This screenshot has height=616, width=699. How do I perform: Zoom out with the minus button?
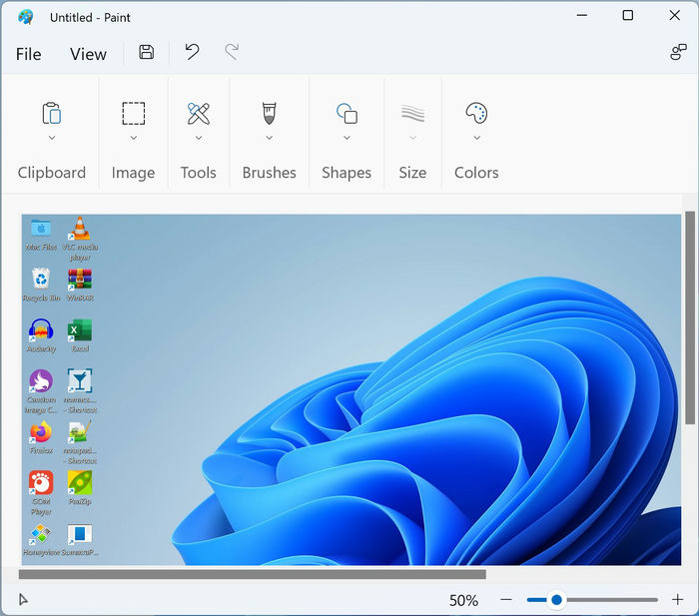coord(506,599)
